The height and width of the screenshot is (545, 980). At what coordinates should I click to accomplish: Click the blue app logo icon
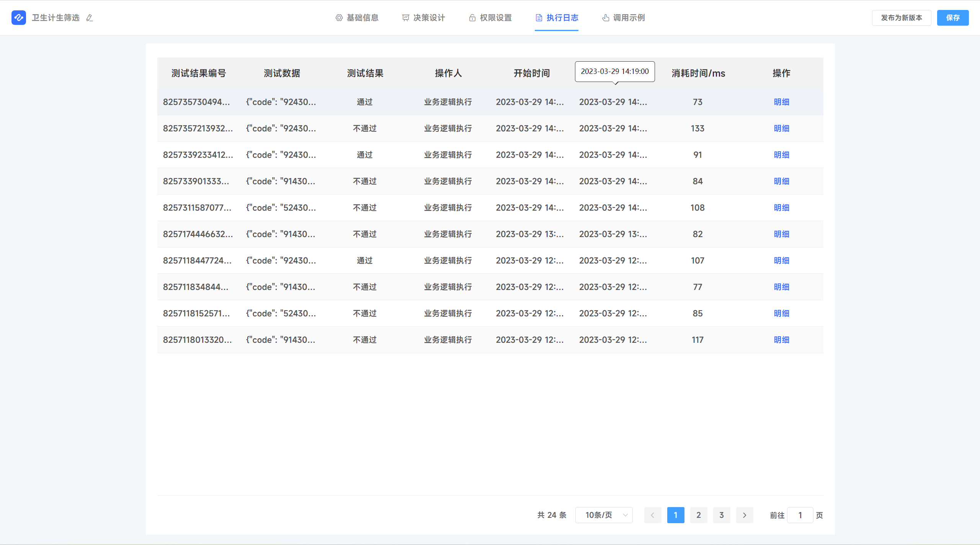(18, 18)
